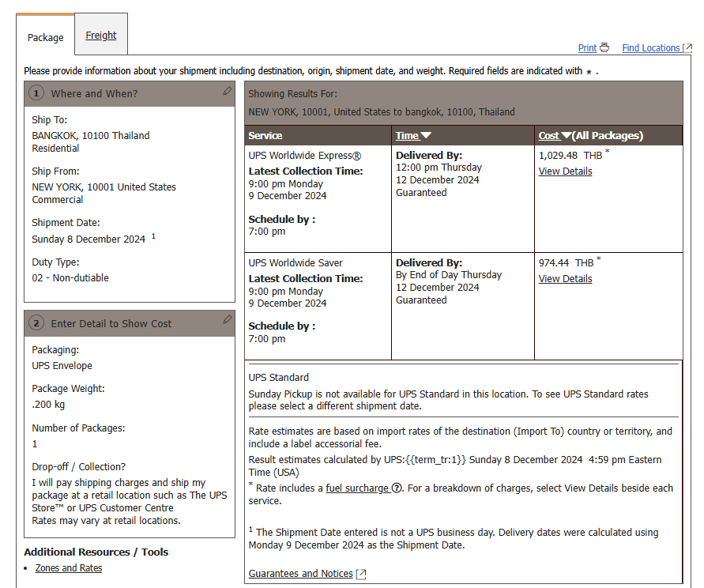704x588 pixels.
Task: Open the Find Locations link
Action: [x=657, y=47]
